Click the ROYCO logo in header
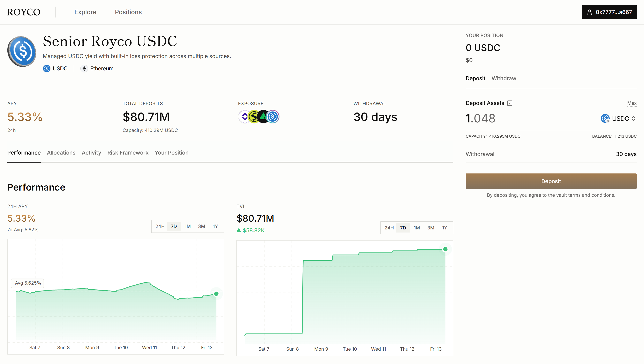This screenshot has width=644, height=364. (24, 12)
